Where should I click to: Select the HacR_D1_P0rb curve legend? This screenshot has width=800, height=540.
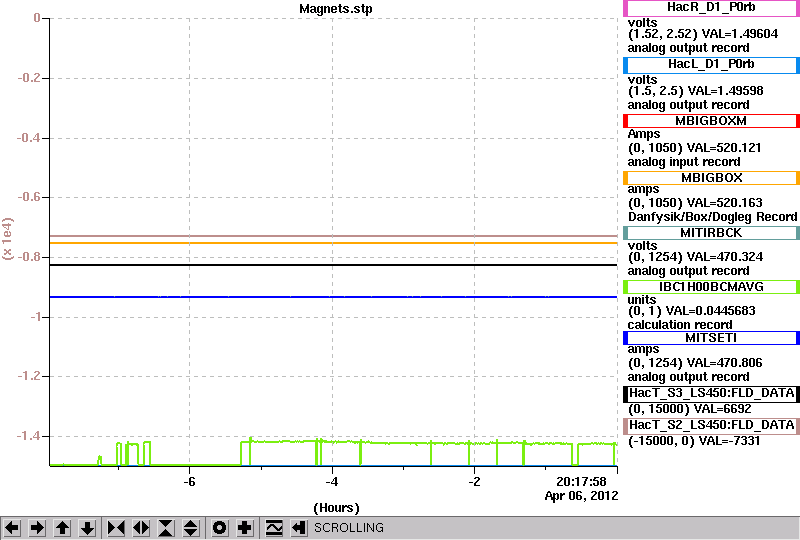[711, 8]
